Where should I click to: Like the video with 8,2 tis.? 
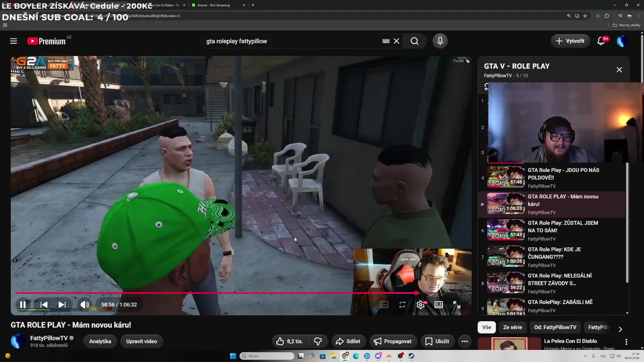click(290, 341)
